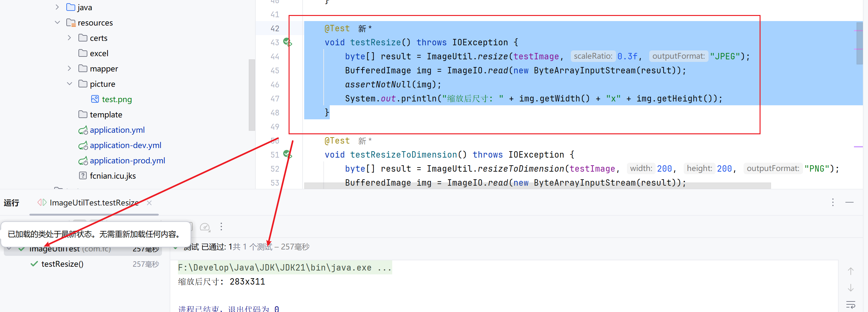Open more actions in the test toolbar
The height and width of the screenshot is (312, 868).
[221, 227]
